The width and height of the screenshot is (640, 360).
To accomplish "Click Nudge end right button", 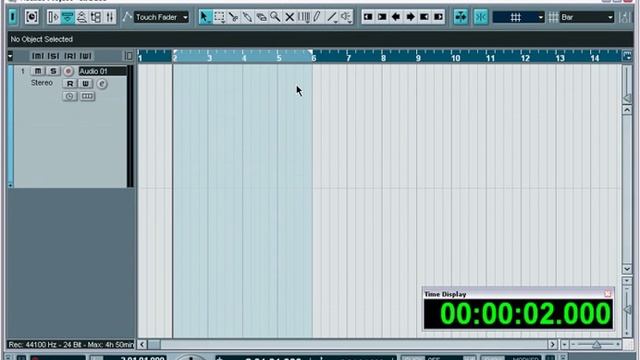I will pyautogui.click(x=438, y=17).
